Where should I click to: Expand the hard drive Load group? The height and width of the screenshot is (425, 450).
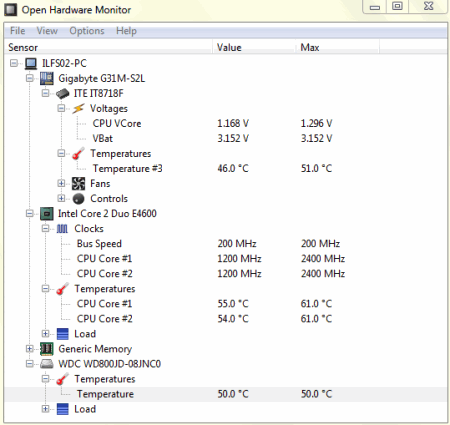[x=45, y=409]
